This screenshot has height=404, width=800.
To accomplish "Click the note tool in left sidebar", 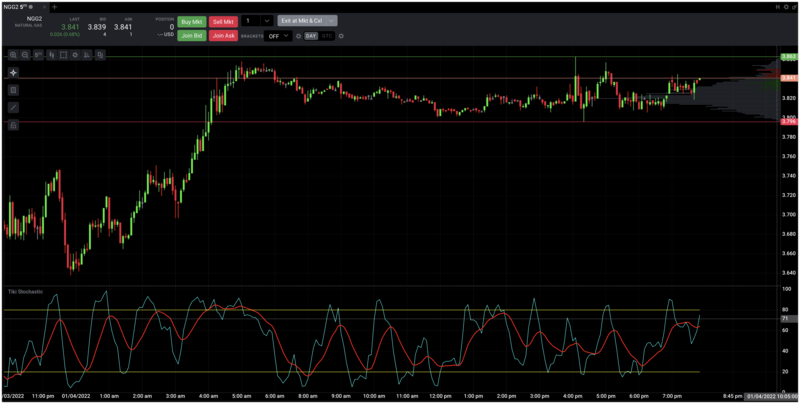I will tap(13, 90).
